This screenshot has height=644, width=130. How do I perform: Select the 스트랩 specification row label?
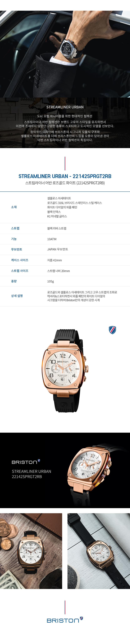click(15, 228)
